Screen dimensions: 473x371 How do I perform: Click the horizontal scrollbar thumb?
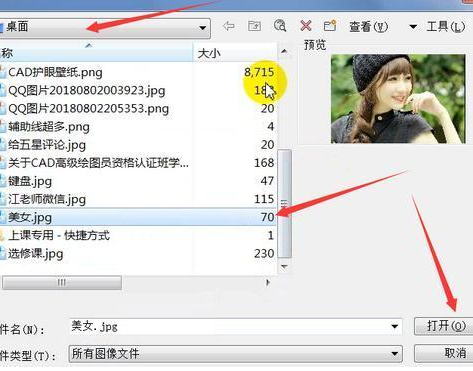coord(62,283)
